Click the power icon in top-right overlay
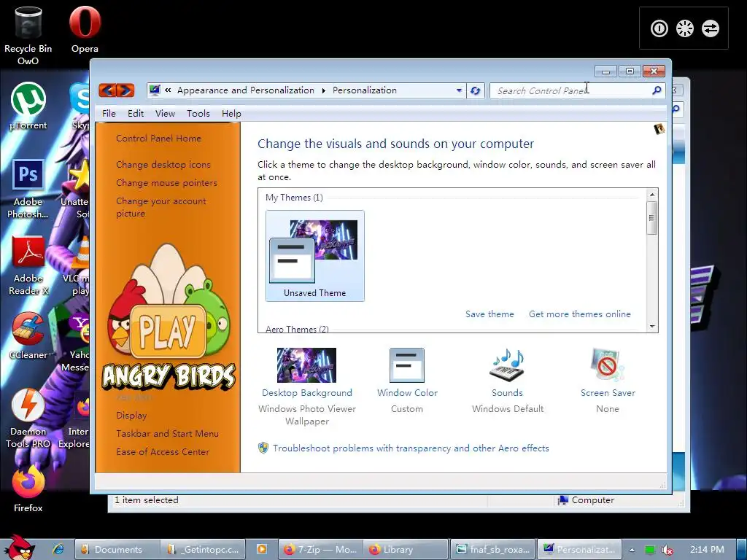Screen dimensions: 747x560 659,28
